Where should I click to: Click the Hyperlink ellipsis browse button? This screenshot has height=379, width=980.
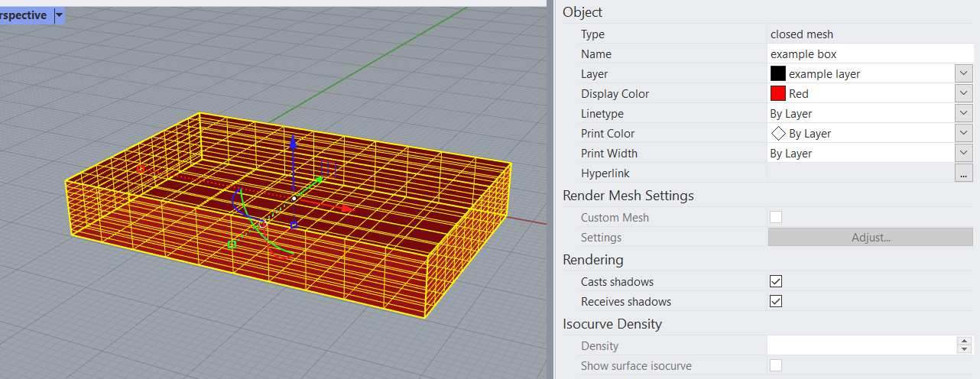coord(963,174)
